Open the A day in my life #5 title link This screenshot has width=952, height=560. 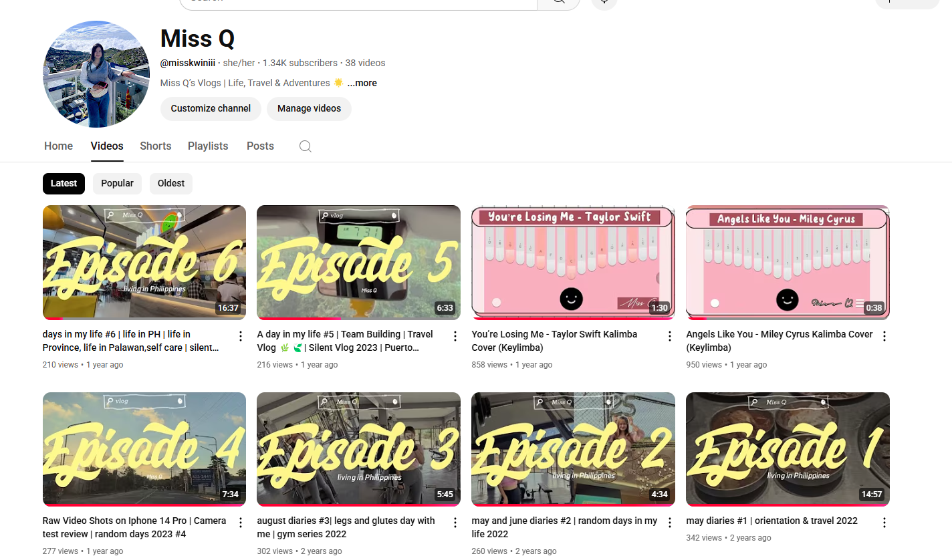[345, 341]
